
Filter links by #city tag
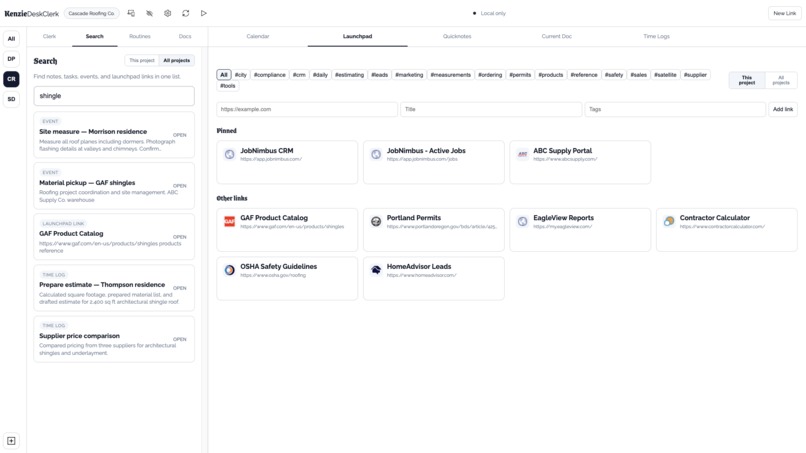coord(241,75)
